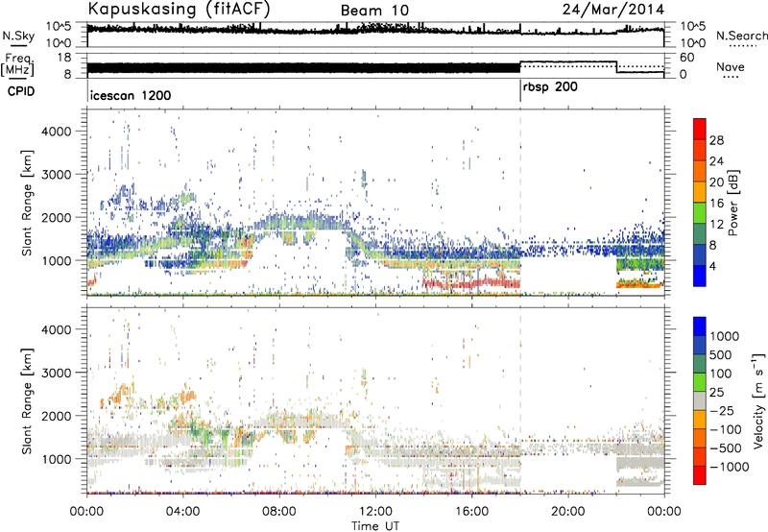Click the solid black frequency band in Freq. panel

pos(303,67)
